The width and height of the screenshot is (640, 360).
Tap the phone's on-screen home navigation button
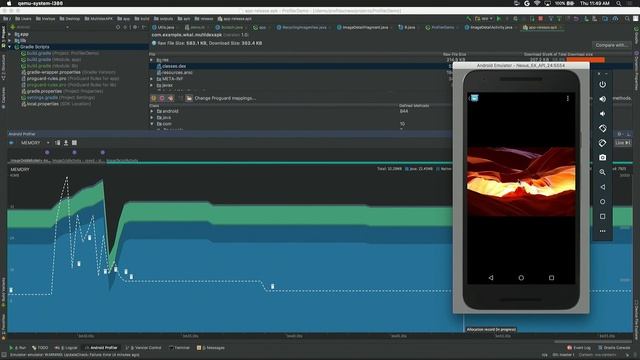click(x=521, y=278)
